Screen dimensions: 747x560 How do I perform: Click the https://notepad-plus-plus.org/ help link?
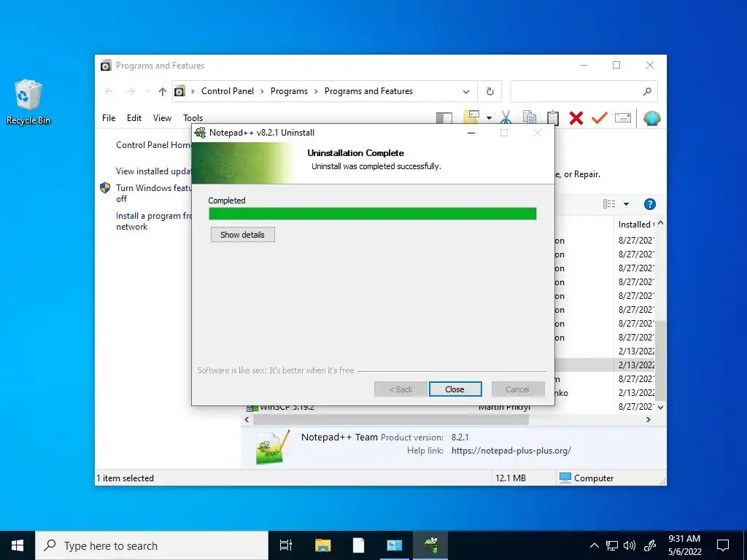click(511, 451)
